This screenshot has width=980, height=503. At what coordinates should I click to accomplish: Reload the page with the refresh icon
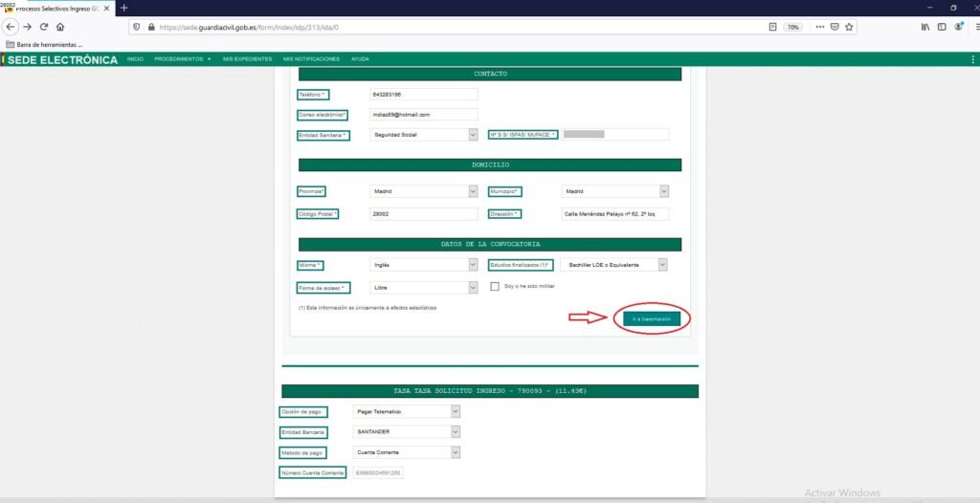[43, 27]
